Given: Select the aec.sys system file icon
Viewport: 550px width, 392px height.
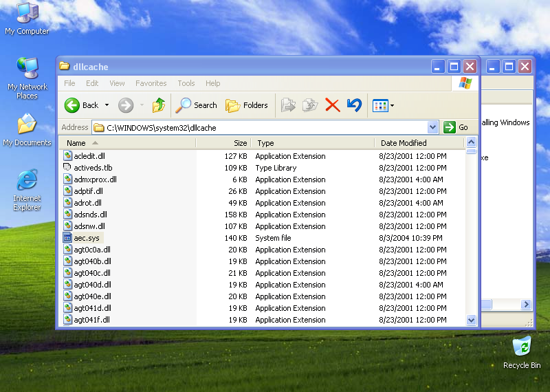Looking at the screenshot, I should click(67, 237).
